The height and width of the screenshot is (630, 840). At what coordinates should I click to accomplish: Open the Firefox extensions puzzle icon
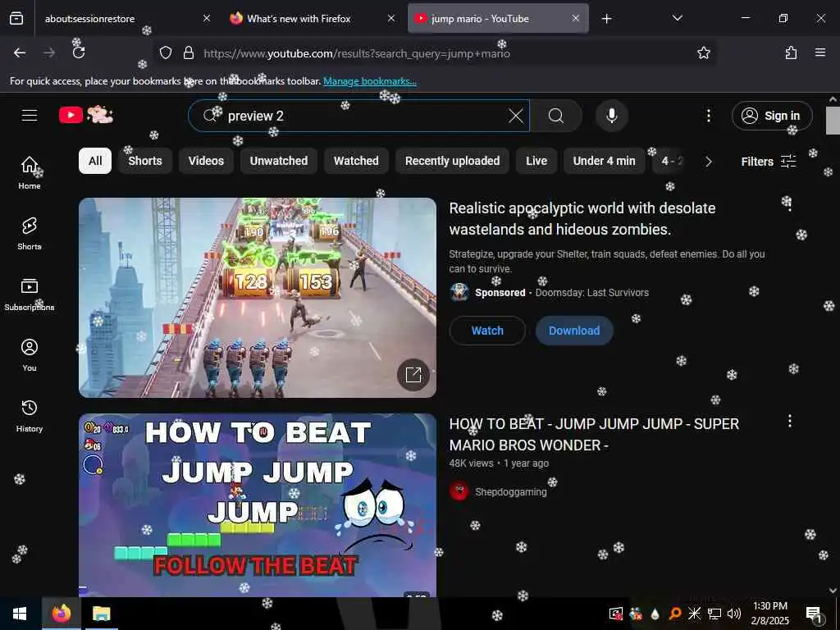(x=791, y=52)
